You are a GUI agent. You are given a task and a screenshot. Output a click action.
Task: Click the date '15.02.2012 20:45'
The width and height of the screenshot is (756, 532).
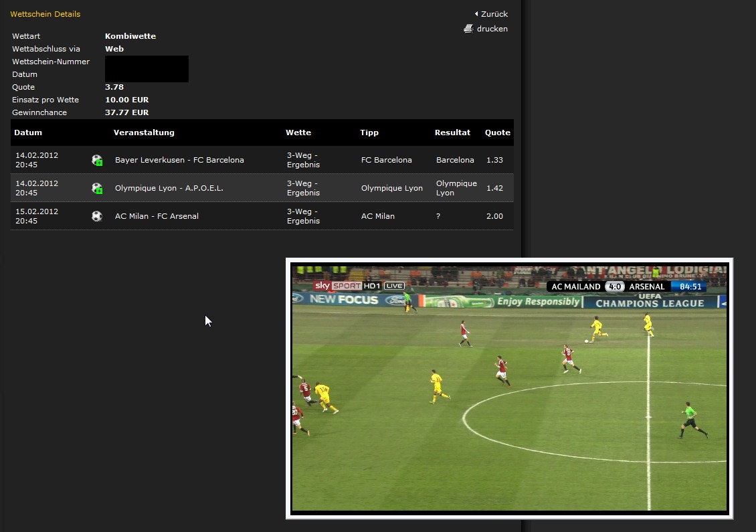coord(37,216)
